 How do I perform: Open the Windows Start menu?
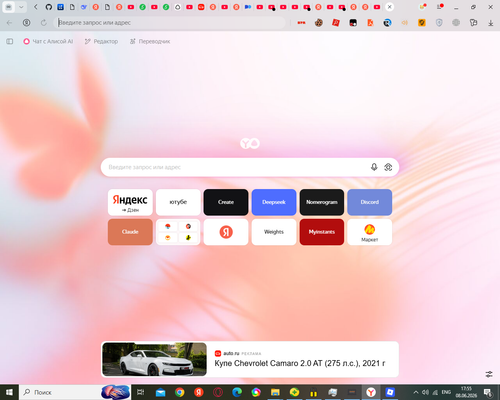[9, 392]
